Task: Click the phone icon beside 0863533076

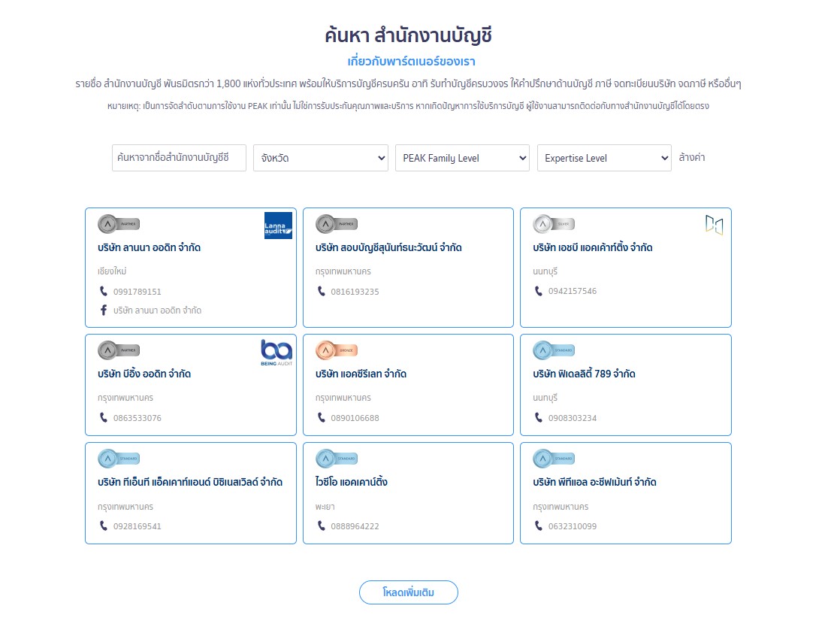Action: (x=104, y=417)
